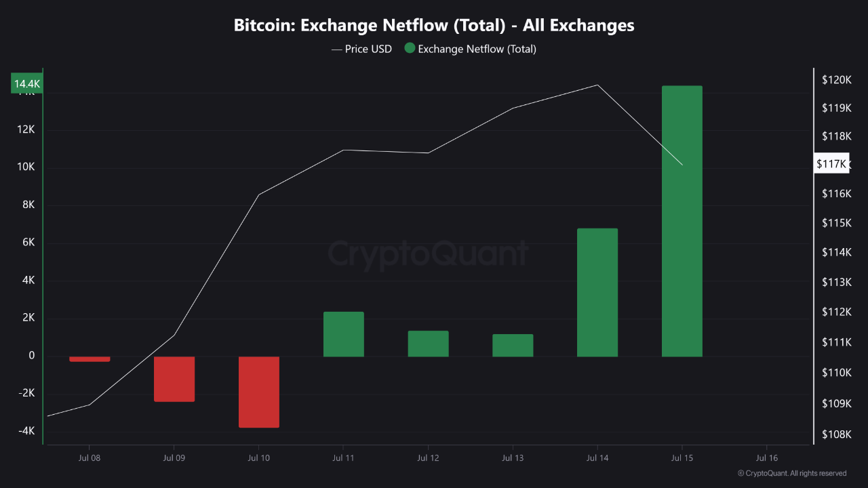Click the Jul 14 date axis marker
Image resolution: width=868 pixels, height=488 pixels.
pos(597,457)
